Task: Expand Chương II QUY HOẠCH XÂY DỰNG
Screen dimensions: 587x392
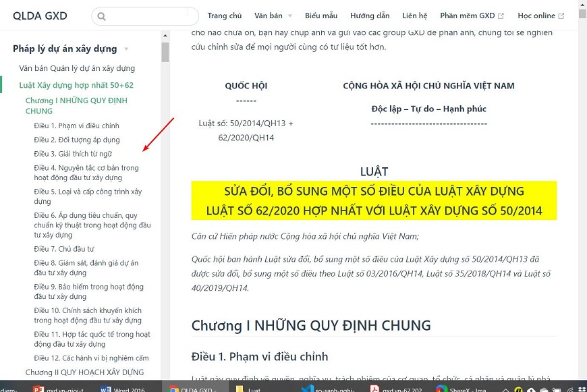Action: pyautogui.click(x=86, y=372)
